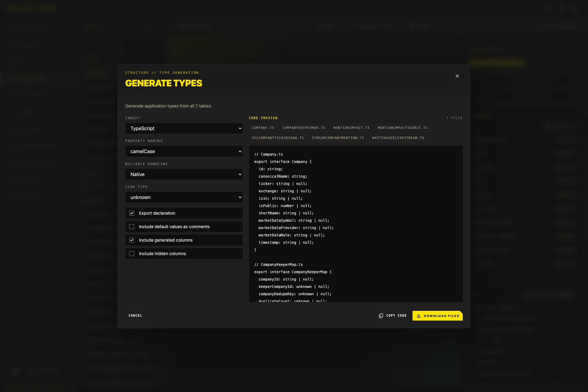Image resolution: width=588 pixels, height=392 pixels.
Task: Click the 'canonicalName: string;' code line
Action: [283, 176]
